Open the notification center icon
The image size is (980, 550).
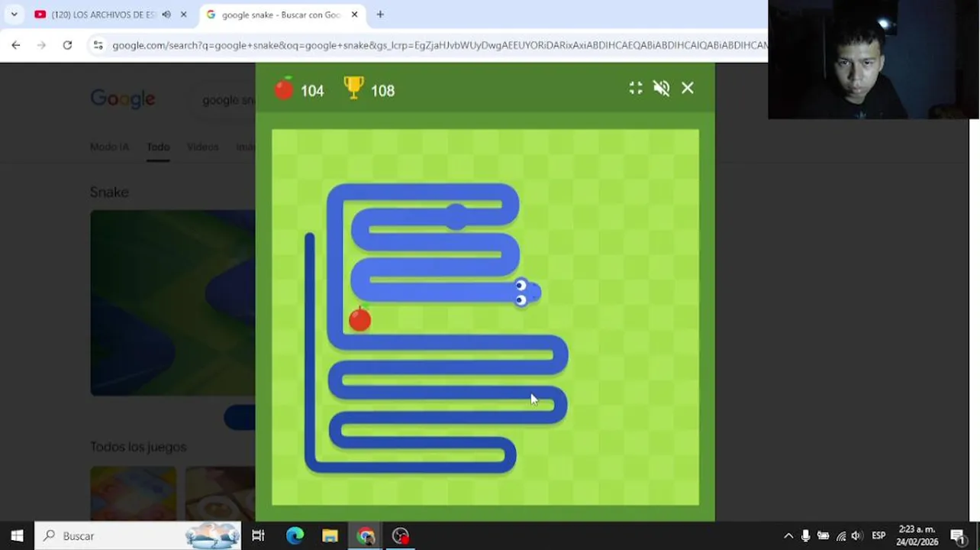[x=959, y=535]
